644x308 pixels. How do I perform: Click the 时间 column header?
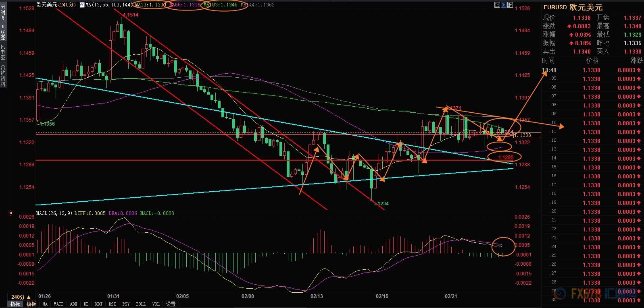pos(548,61)
